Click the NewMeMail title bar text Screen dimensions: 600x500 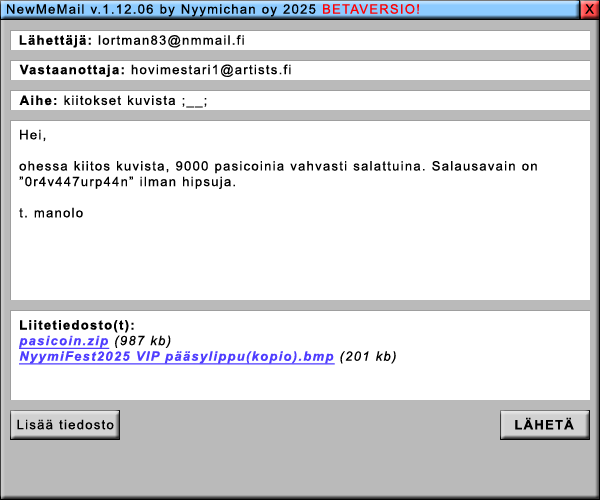click(160, 9)
